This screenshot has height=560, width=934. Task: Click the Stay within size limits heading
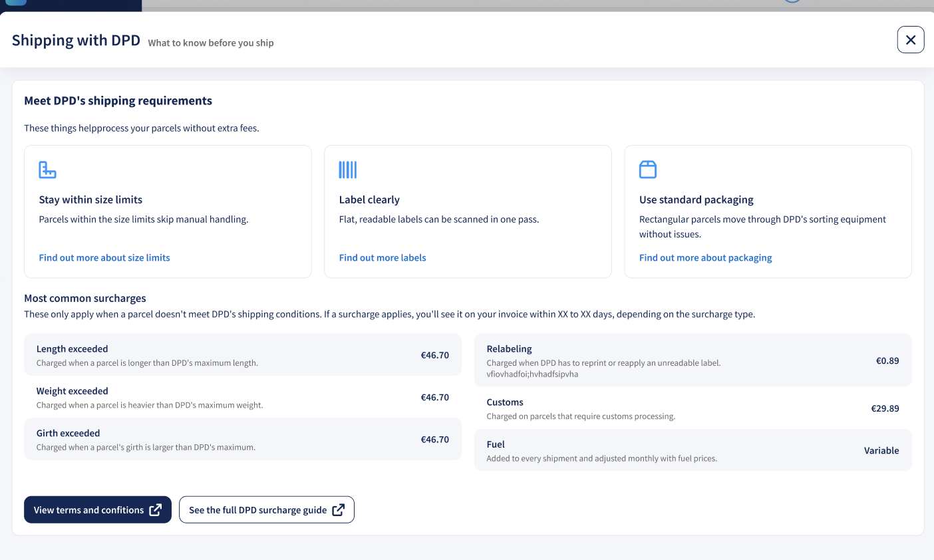coord(90,200)
